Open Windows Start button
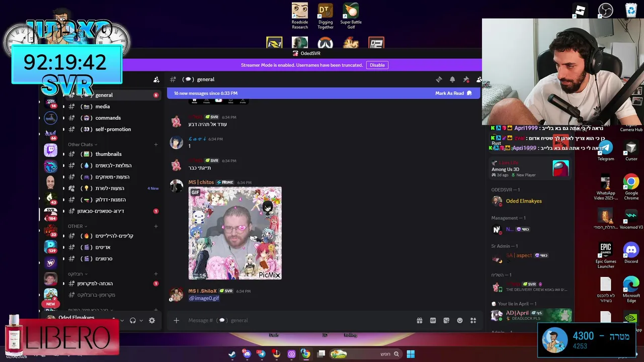 coord(411,354)
